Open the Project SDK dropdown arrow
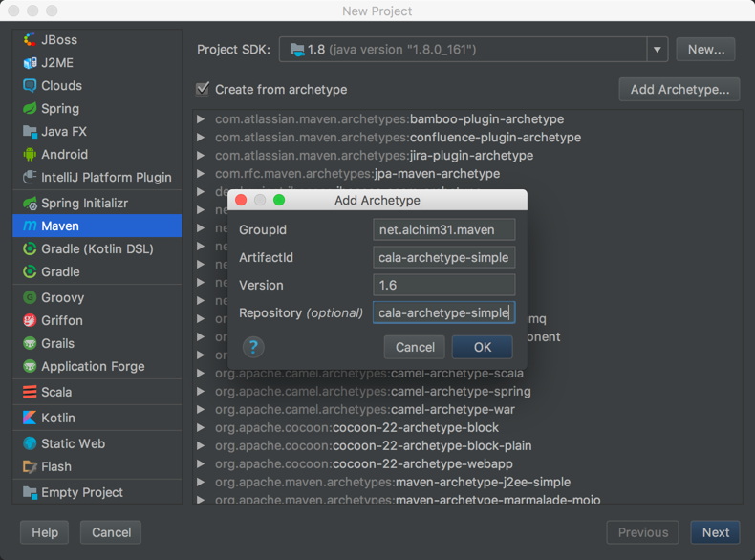 click(658, 49)
